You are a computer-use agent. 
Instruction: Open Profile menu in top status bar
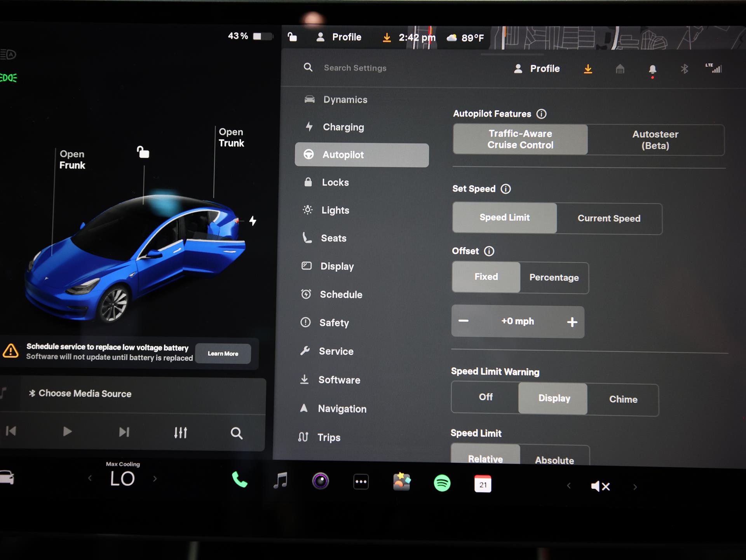pos(339,37)
